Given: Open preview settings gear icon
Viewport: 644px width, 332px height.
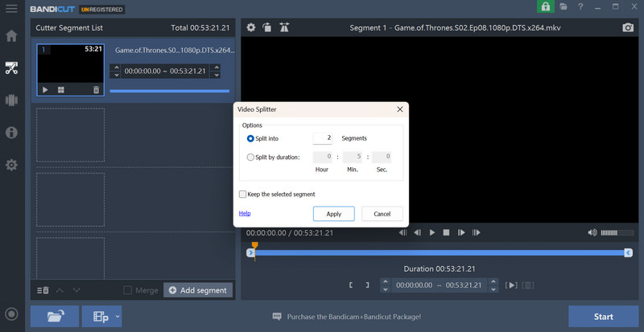Looking at the screenshot, I should click(250, 27).
